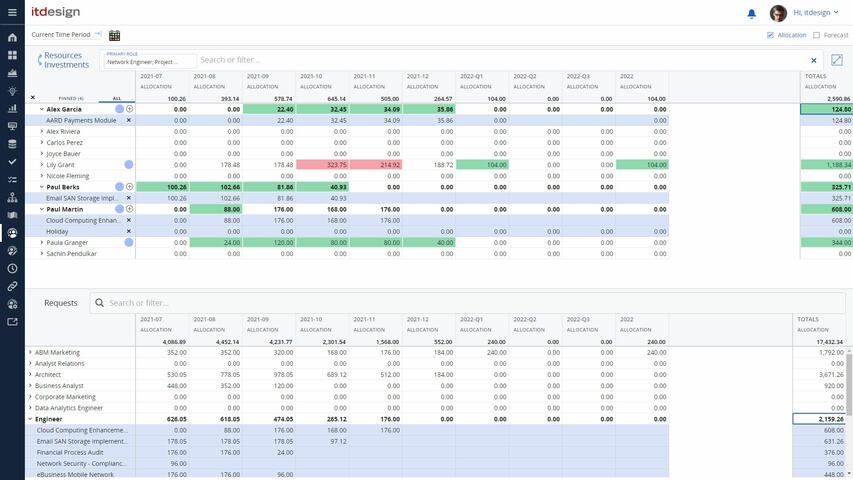853x480 pixels.
Task: Open the hamburger main menu
Action: click(12, 12)
